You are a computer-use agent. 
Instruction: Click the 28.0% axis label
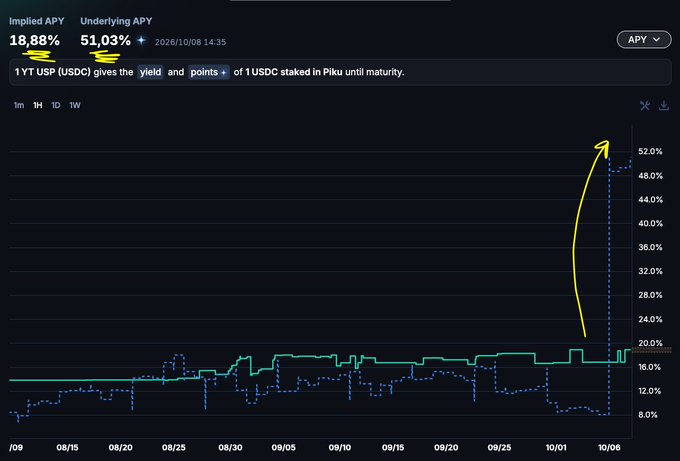tap(650, 295)
